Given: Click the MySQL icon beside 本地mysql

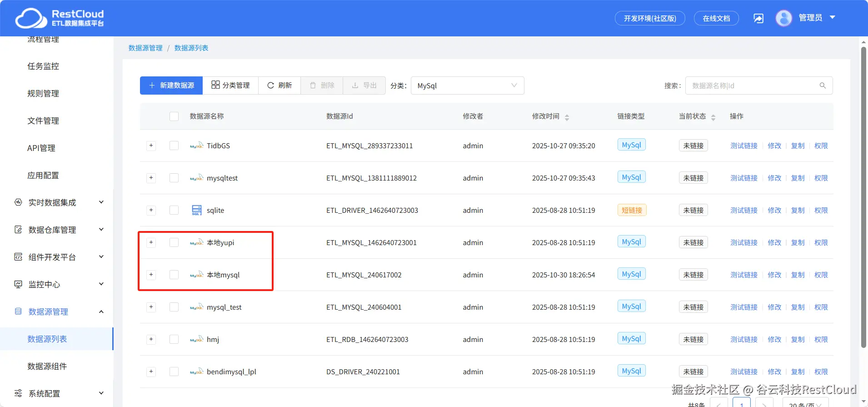Looking at the screenshot, I should pos(197,275).
